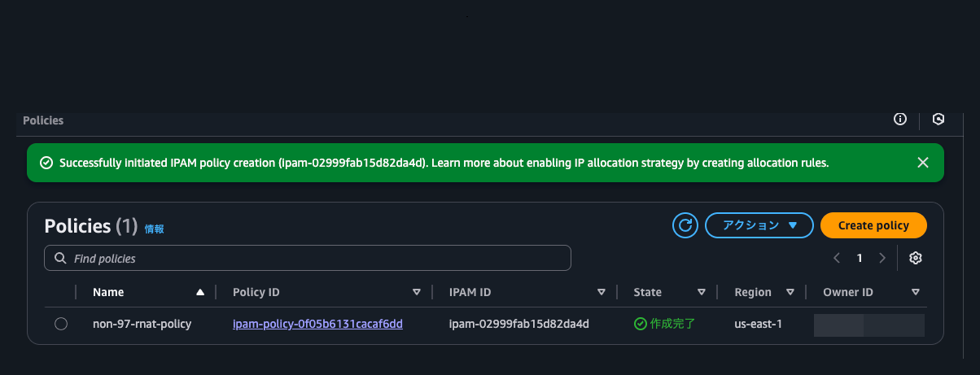The height and width of the screenshot is (375, 980).
Task: Focus the Find policies search field
Action: 308,258
